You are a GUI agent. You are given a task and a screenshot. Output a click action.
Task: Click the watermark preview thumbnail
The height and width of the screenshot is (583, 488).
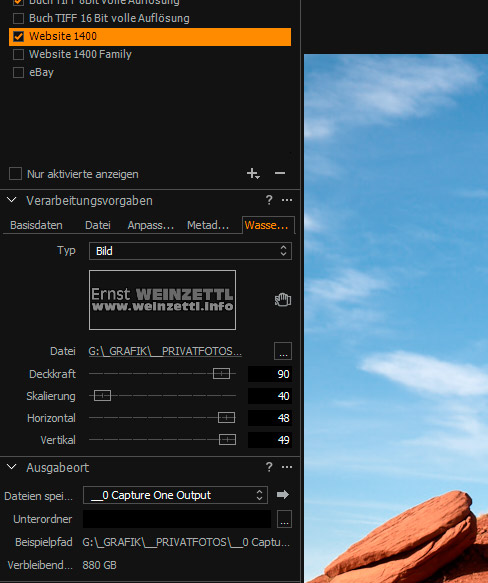(163, 300)
